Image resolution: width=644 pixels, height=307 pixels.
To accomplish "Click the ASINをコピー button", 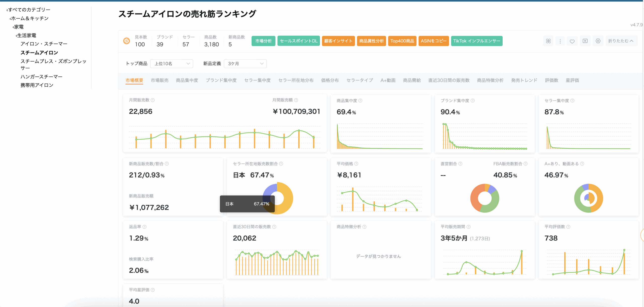I will (433, 41).
